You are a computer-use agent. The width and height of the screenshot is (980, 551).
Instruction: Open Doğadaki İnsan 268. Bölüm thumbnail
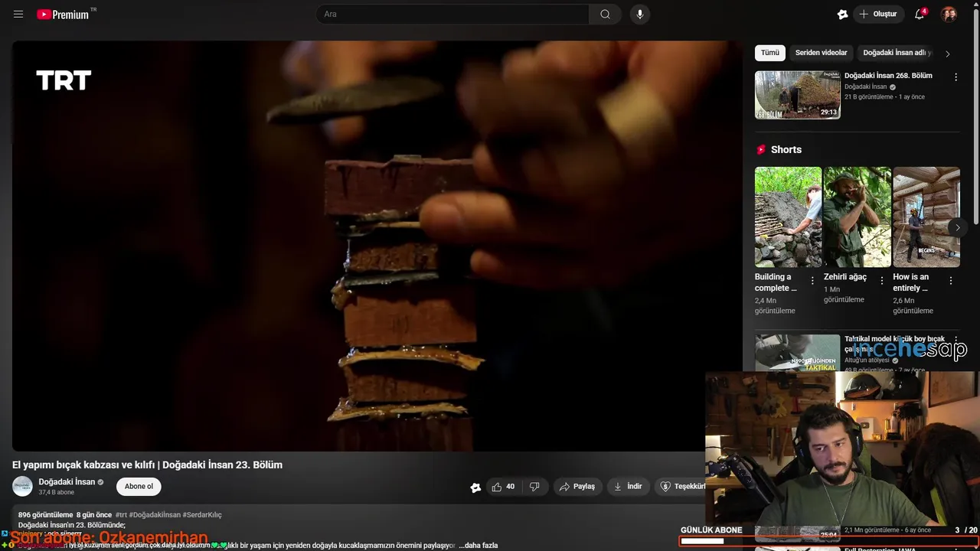tap(797, 95)
